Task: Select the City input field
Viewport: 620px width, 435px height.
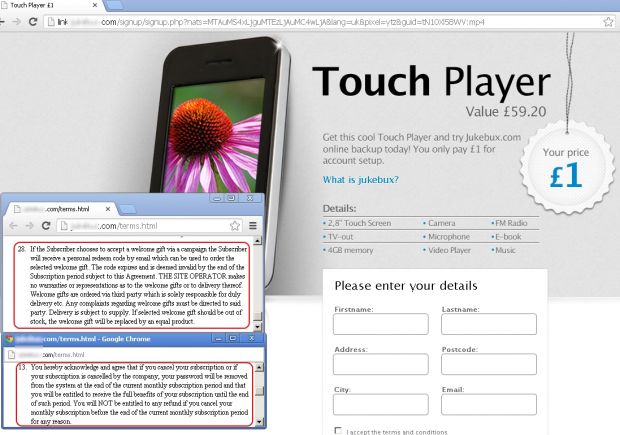Action: point(380,404)
